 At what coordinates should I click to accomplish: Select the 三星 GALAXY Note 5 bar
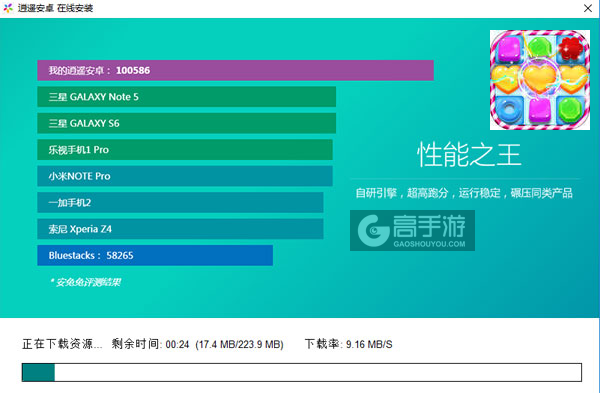tap(186, 97)
